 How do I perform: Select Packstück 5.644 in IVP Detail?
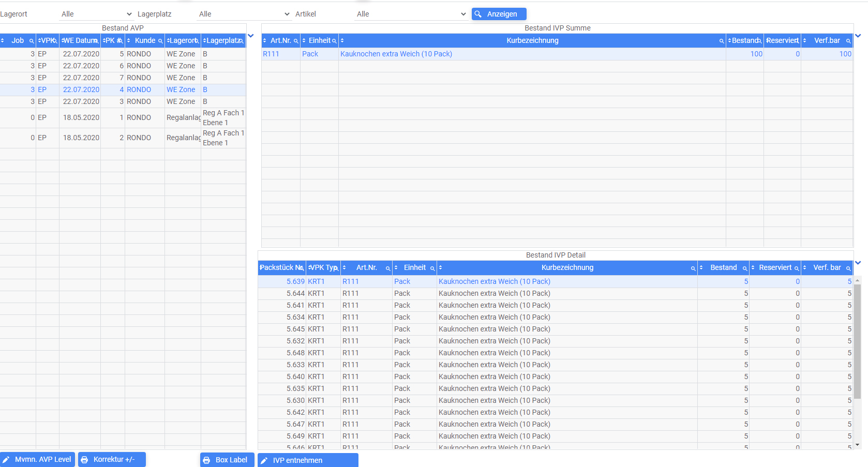coord(555,293)
